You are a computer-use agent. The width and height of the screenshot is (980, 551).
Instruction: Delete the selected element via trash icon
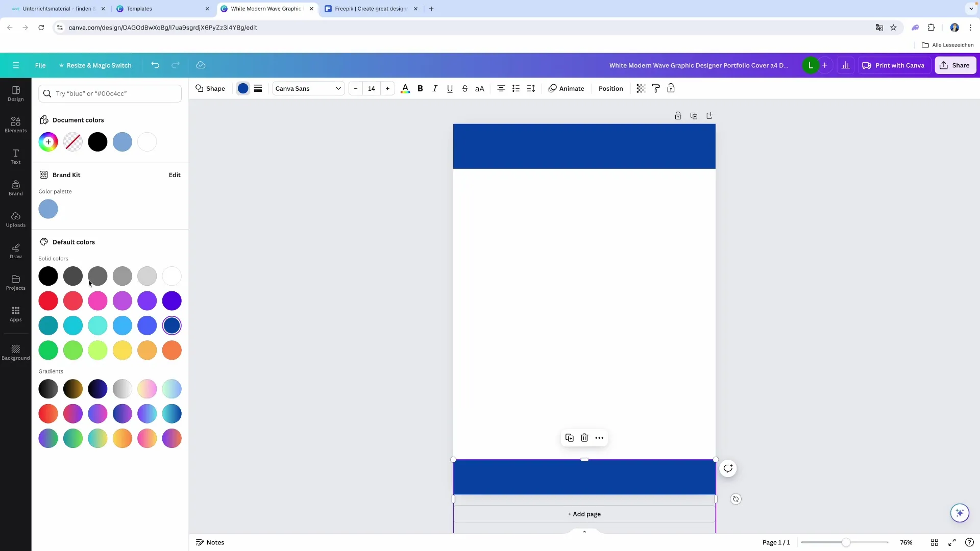pos(584,438)
